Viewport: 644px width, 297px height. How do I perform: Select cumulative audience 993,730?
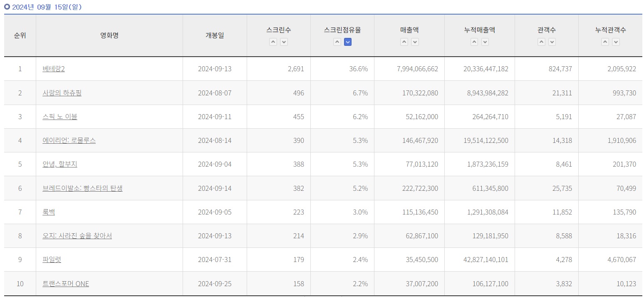pos(625,93)
